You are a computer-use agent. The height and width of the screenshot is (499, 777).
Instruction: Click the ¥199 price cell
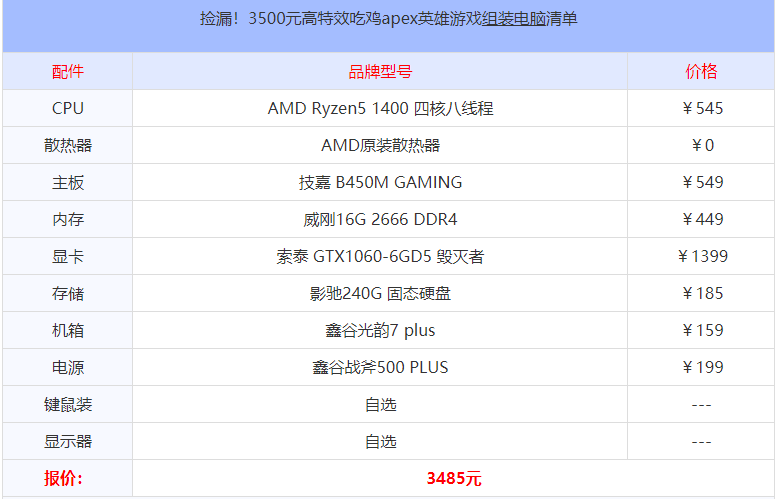point(702,367)
